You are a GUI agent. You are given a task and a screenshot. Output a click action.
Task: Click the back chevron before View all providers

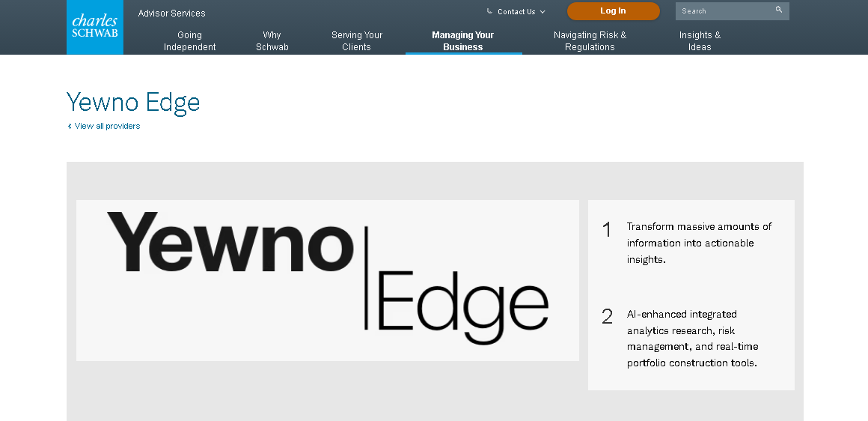70,127
